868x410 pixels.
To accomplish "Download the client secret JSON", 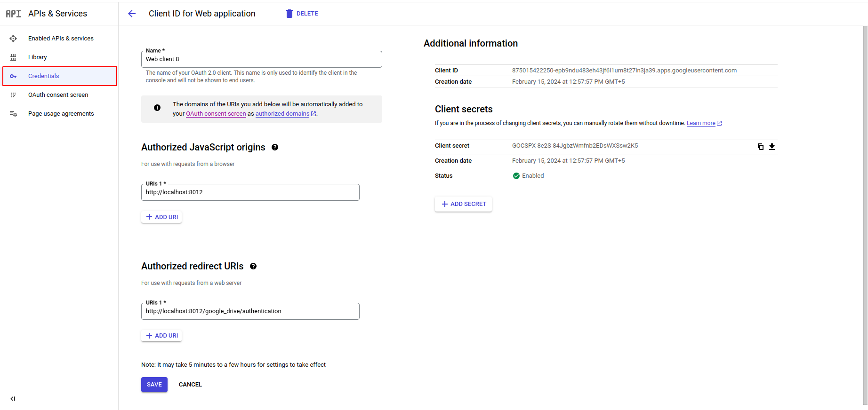I will [772, 147].
